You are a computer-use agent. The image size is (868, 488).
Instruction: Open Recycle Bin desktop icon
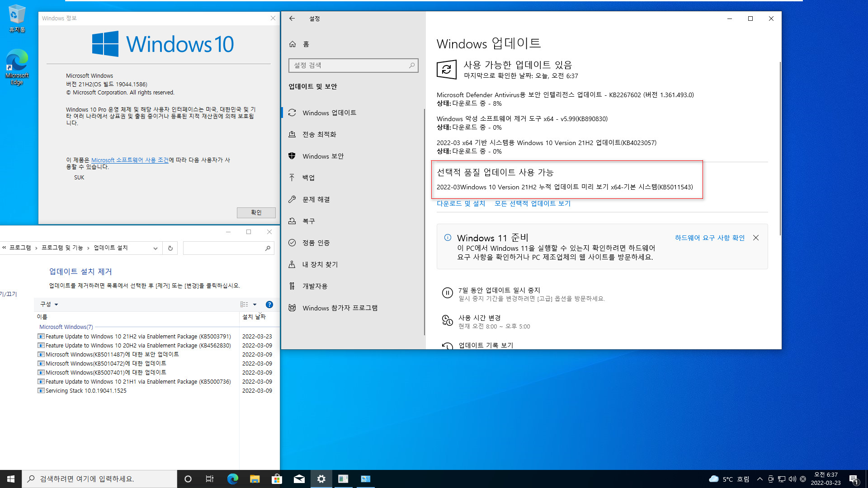[x=17, y=19]
